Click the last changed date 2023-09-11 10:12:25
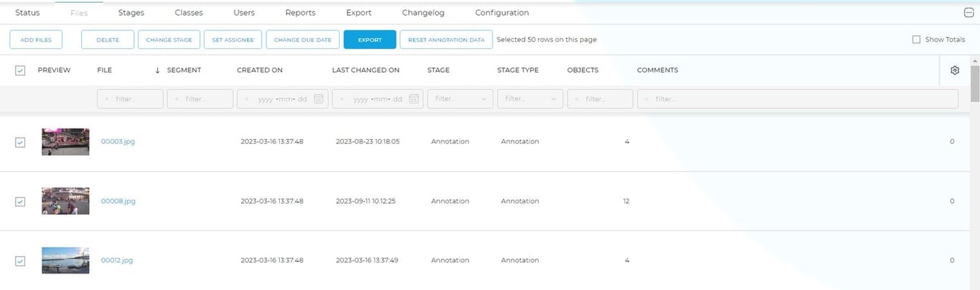 coord(365,201)
